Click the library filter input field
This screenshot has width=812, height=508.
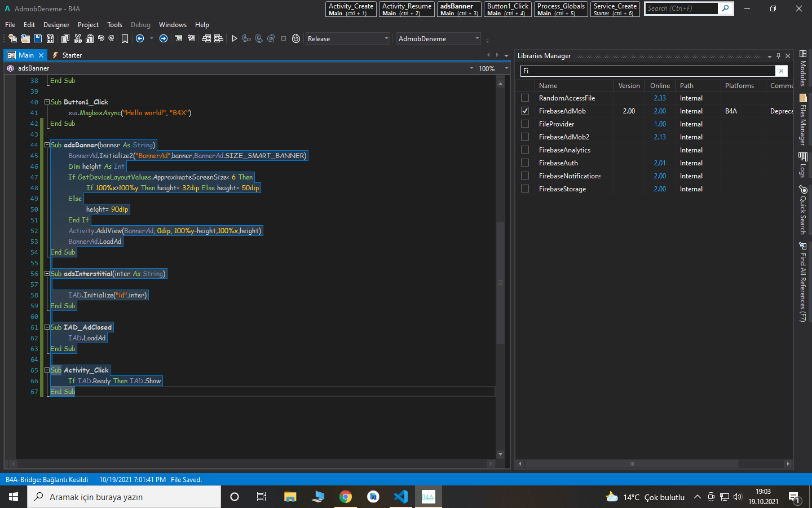[647, 71]
